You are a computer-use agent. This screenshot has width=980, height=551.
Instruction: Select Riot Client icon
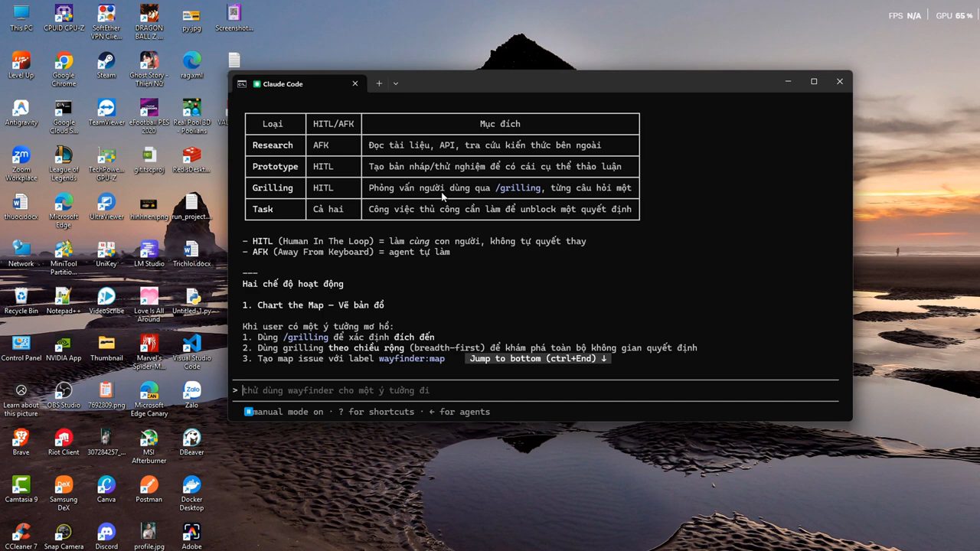(64, 442)
